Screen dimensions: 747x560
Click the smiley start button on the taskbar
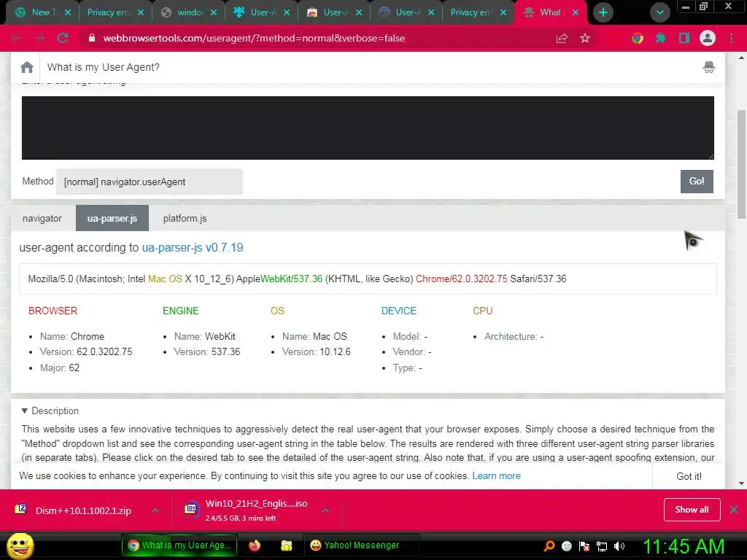(x=20, y=545)
